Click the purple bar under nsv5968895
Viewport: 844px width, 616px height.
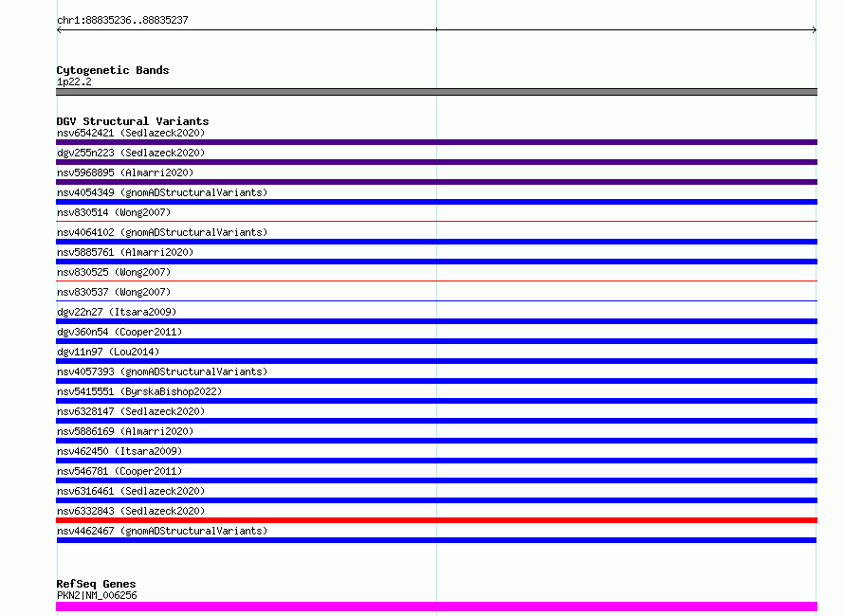436,182
